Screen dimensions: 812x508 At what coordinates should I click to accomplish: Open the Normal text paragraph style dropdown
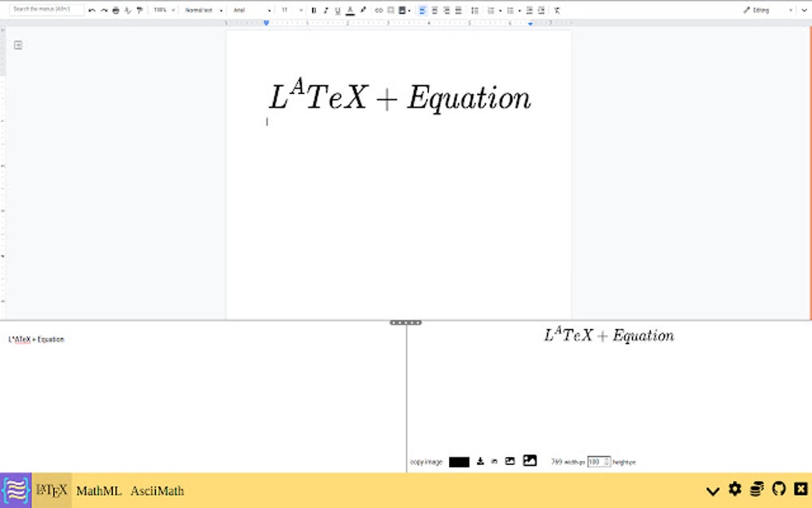point(199,10)
